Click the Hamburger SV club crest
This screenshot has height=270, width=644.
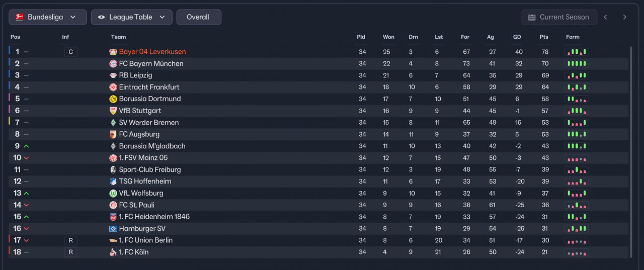click(x=113, y=229)
